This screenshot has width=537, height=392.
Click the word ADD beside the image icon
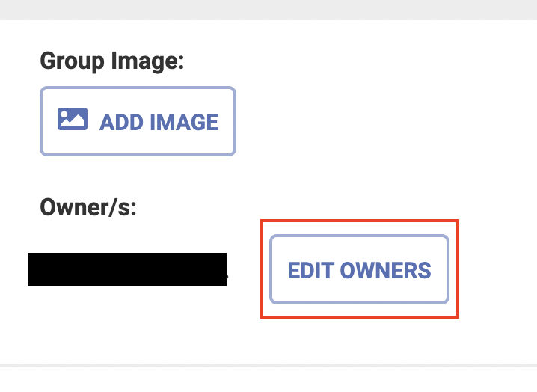tap(121, 123)
